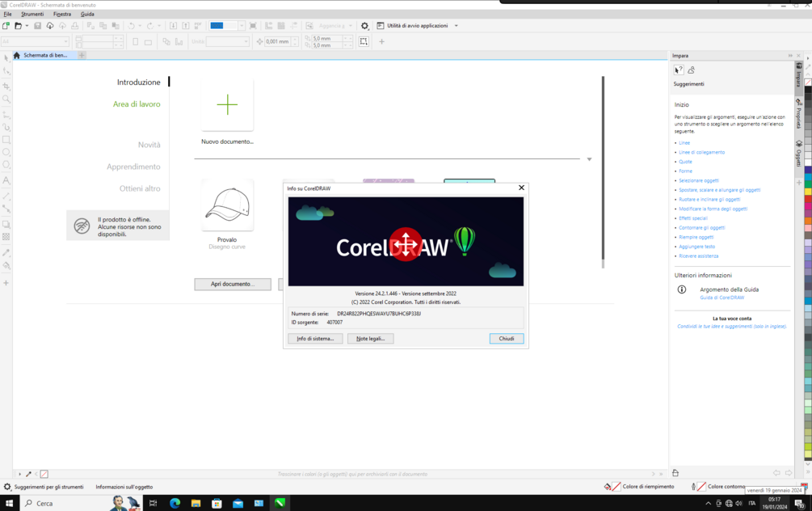This screenshot has width=812, height=511.
Task: Select the Rectangle tool in toolbox
Action: click(x=6, y=139)
